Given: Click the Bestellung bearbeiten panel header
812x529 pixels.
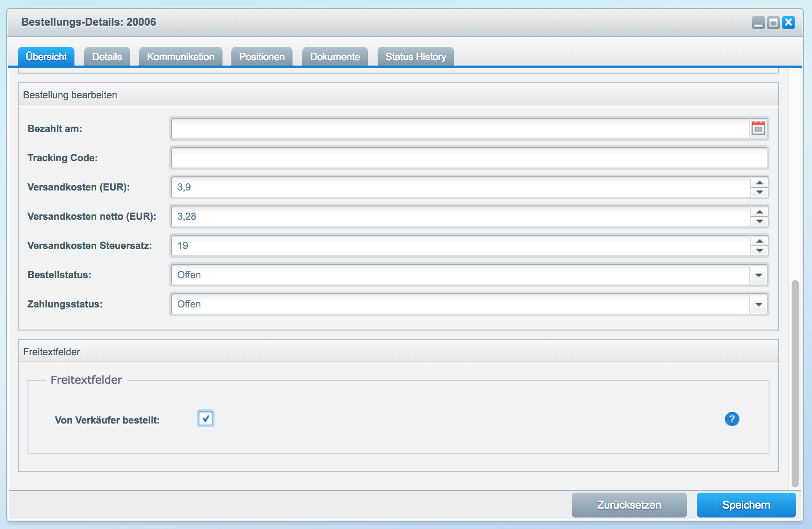Looking at the screenshot, I should pos(398,95).
